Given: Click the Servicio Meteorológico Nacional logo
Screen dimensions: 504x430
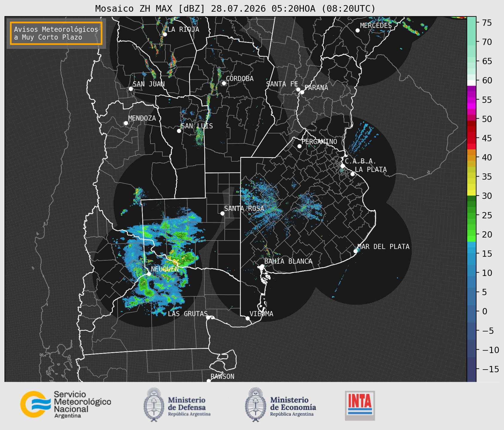Looking at the screenshot, I should click(x=65, y=404).
